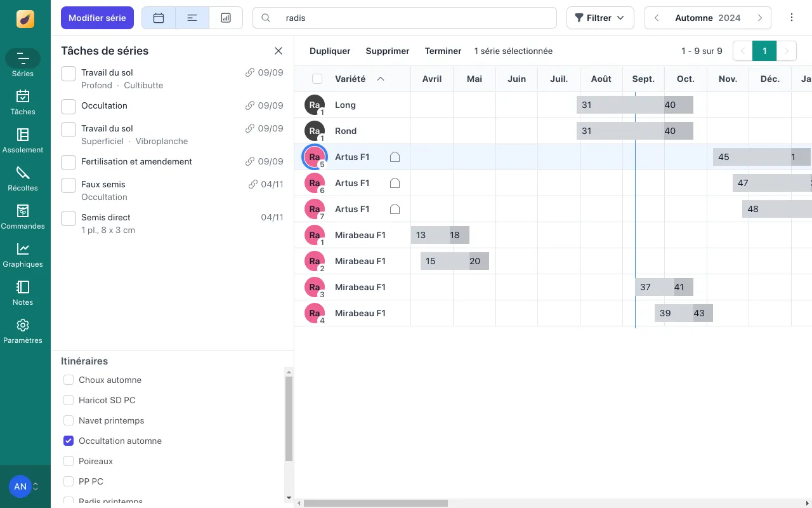The image size is (812, 508).
Task: Click the horizontal scrollbar of the timeline
Action: pos(376,503)
